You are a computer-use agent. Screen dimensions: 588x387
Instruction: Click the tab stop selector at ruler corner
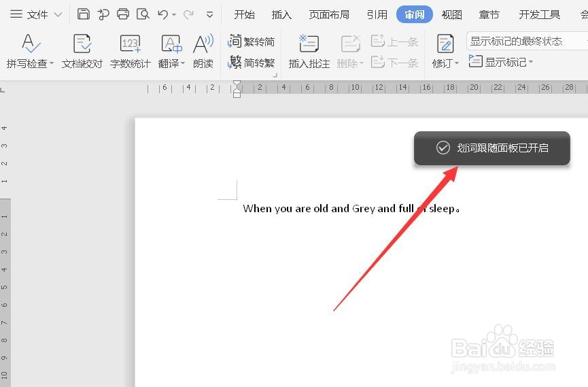click(3, 89)
